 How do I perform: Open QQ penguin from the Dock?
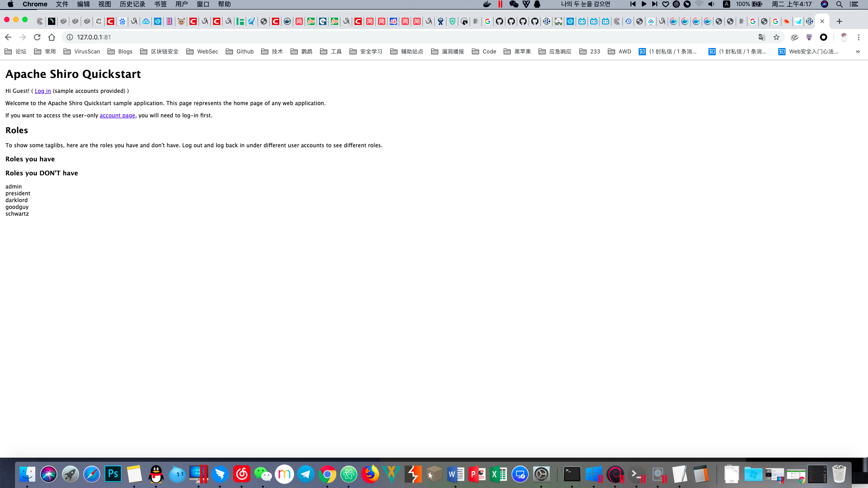(x=156, y=474)
